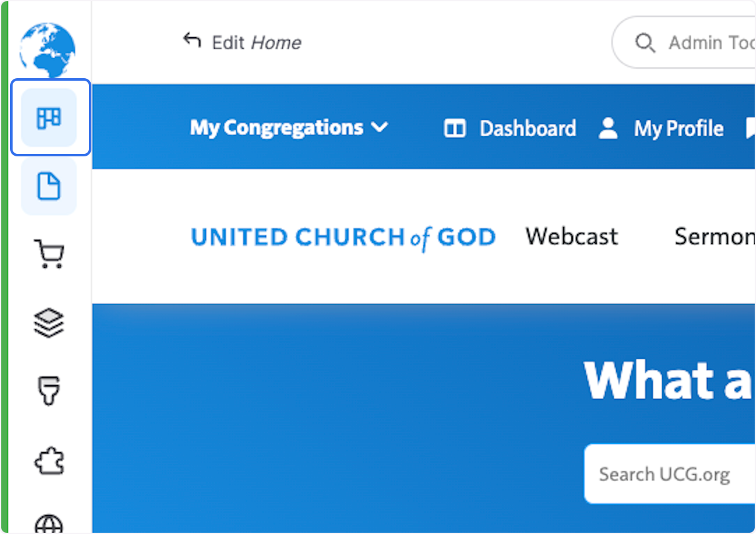Click the My Profile person icon
Viewport: 756px width, 534px height.
click(x=607, y=128)
